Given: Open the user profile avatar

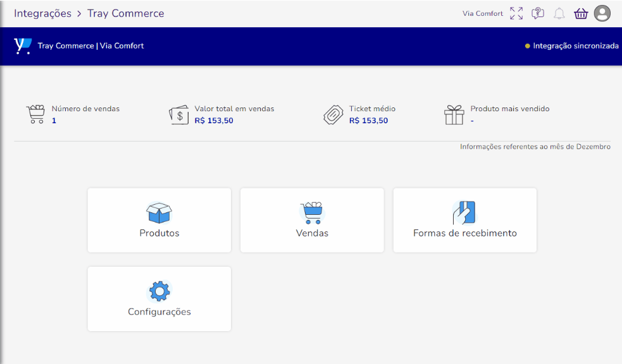Looking at the screenshot, I should coord(602,13).
